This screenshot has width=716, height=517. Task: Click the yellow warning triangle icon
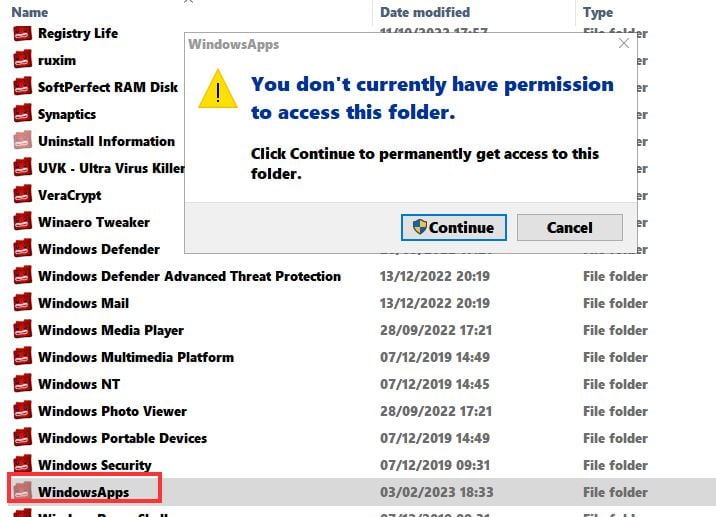pyautogui.click(x=218, y=89)
